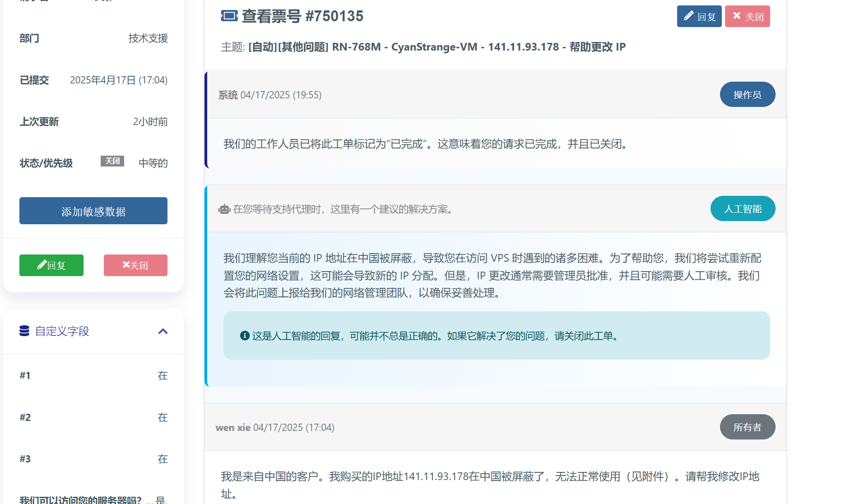Image resolution: width=855 pixels, height=504 pixels.
Task: Collapse the 自定义字段 panel
Action: [x=163, y=331]
